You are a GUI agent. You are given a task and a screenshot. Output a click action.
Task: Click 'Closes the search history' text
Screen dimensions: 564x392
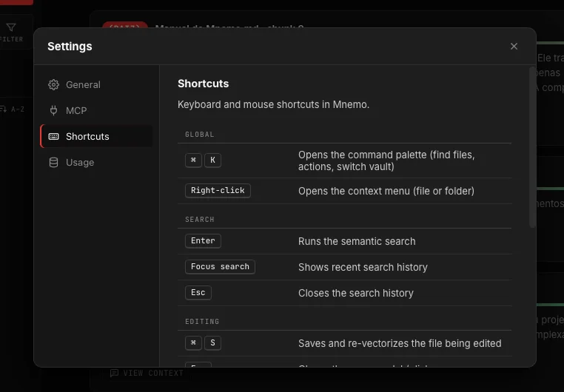point(356,293)
